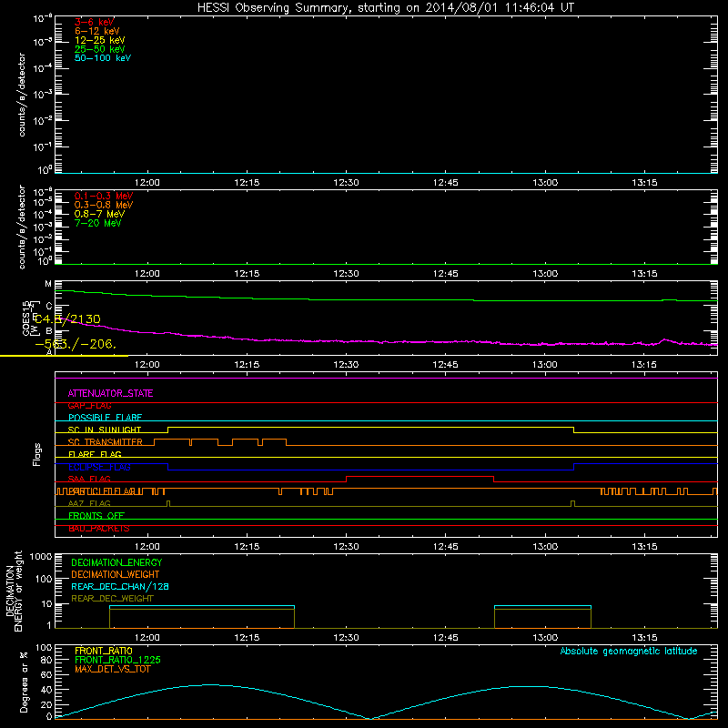
Task: Click the 0.1-0.3 MeV legend label
Action: click(x=104, y=196)
